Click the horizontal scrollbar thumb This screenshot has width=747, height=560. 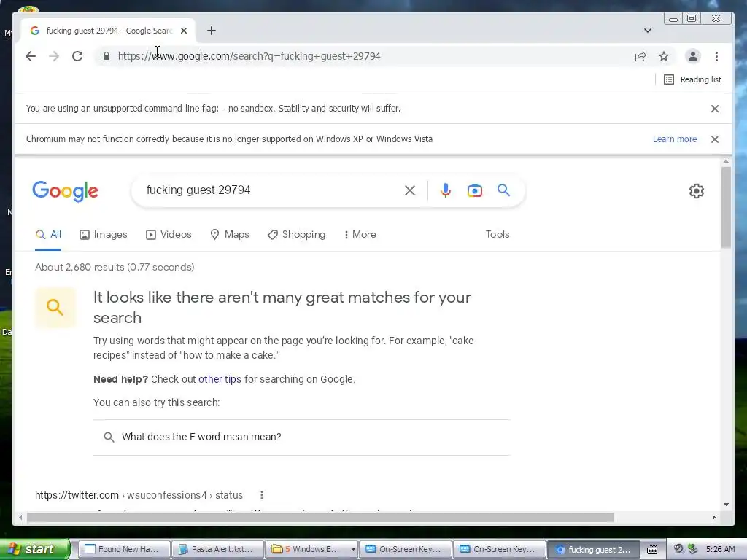(x=320, y=517)
